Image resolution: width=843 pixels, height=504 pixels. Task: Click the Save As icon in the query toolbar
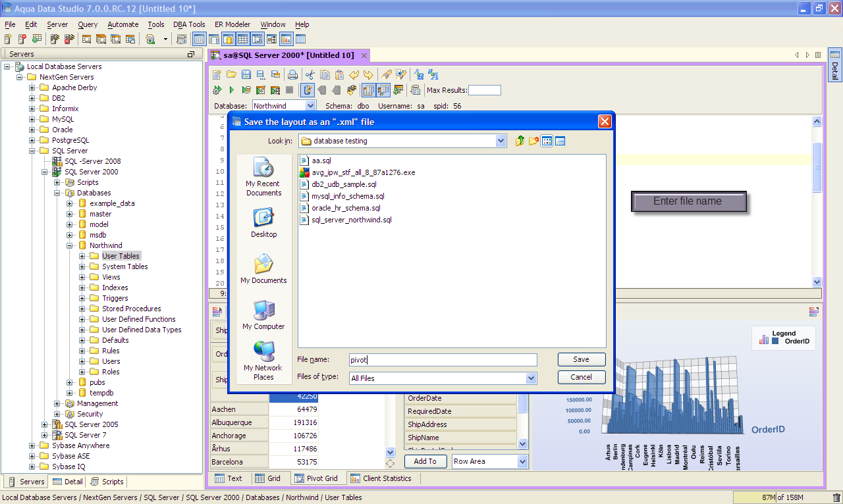[261, 74]
